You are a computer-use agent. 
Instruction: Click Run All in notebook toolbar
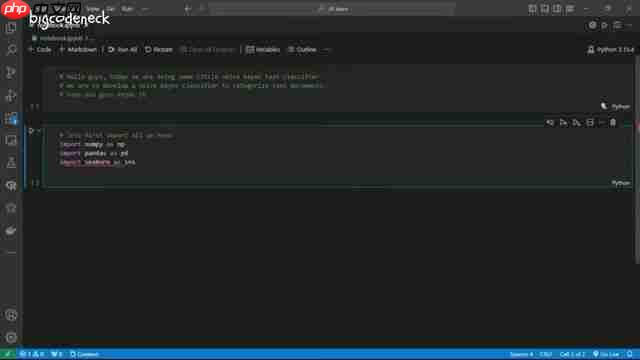123,50
